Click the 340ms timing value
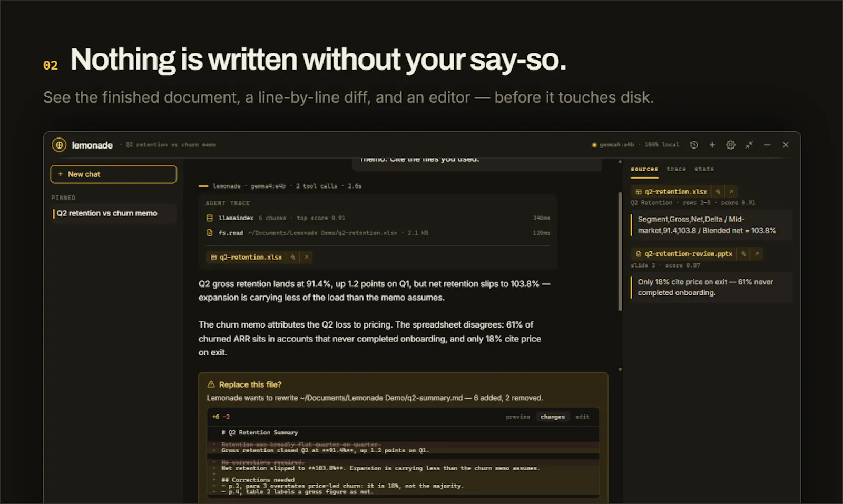This screenshot has height=504, width=843. (541, 218)
